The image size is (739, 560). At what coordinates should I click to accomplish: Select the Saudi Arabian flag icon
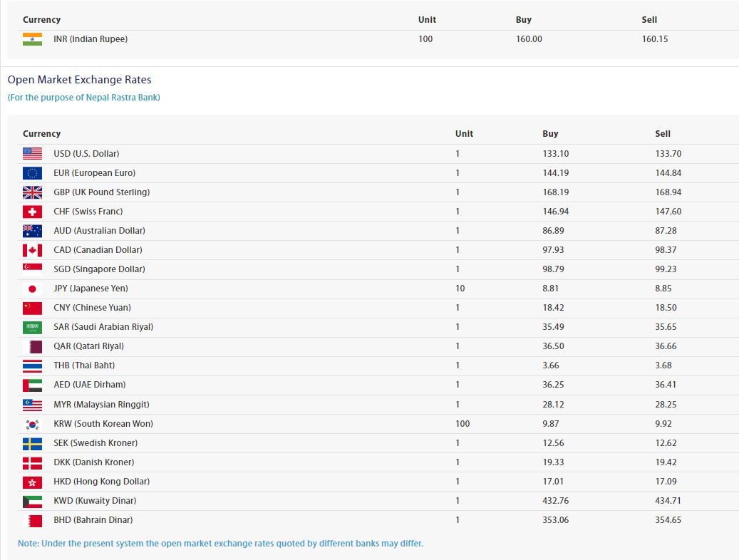pyautogui.click(x=32, y=327)
